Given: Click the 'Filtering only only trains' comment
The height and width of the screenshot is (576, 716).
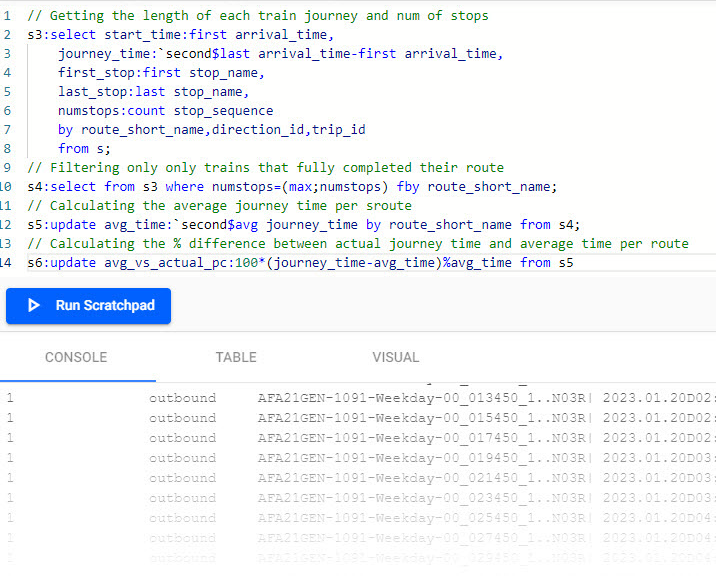Looking at the screenshot, I should (265, 167).
